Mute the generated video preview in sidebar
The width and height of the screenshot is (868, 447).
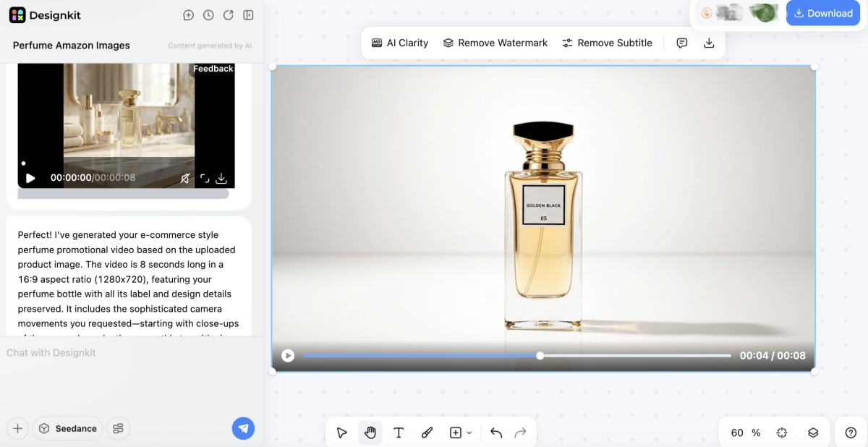pyautogui.click(x=185, y=177)
